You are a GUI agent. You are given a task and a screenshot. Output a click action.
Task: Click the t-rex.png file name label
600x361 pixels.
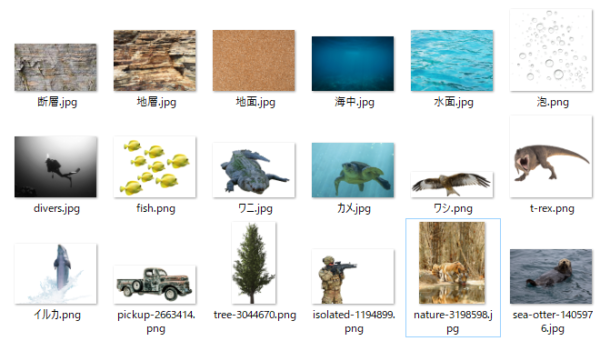click(x=552, y=209)
